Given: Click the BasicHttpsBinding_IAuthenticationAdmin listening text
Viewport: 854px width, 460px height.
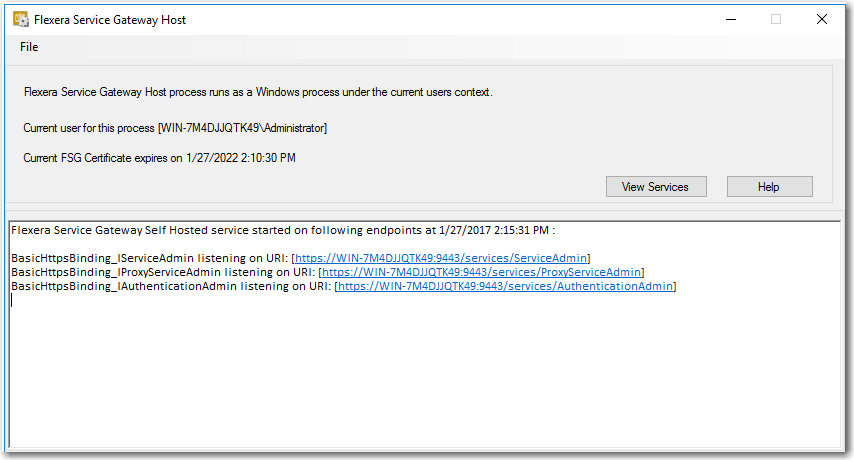Looking at the screenshot, I should pos(172,286).
